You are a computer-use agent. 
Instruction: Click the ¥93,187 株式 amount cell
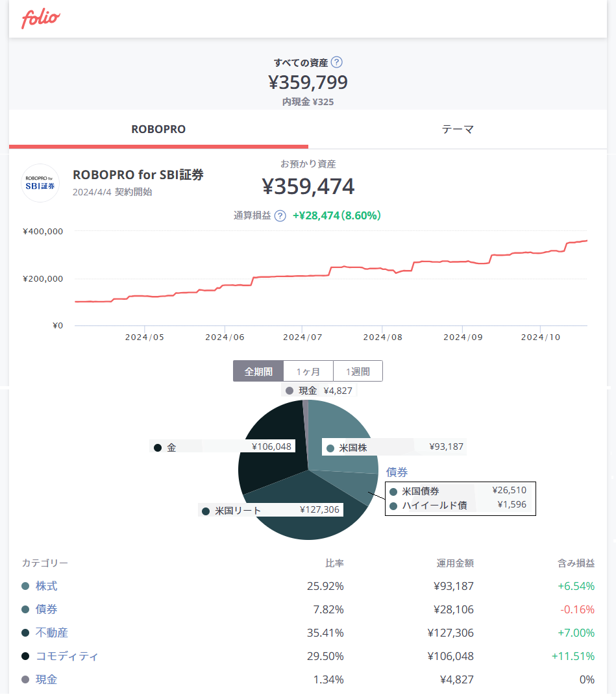[454, 586]
